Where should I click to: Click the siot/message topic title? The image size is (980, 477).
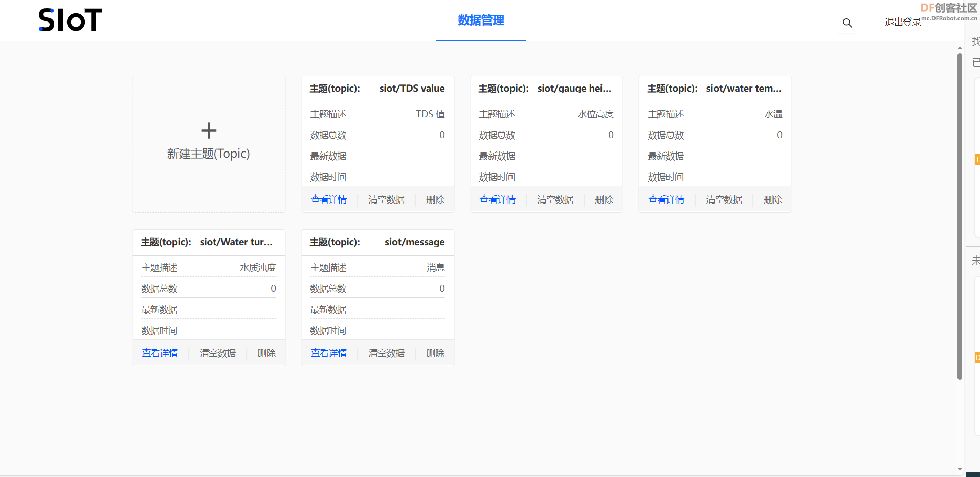pos(415,242)
